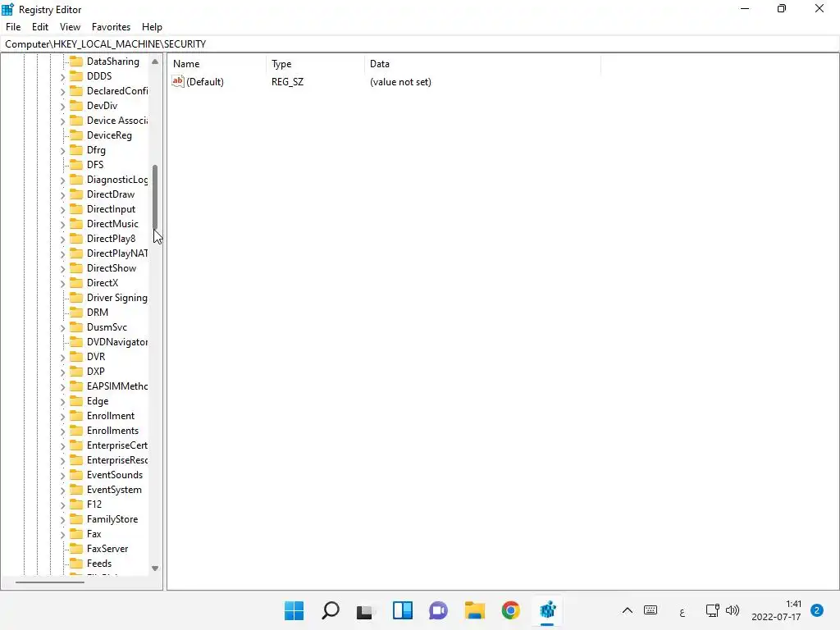Open the Chat app on taskbar
The height and width of the screenshot is (630, 840).
pos(438,610)
